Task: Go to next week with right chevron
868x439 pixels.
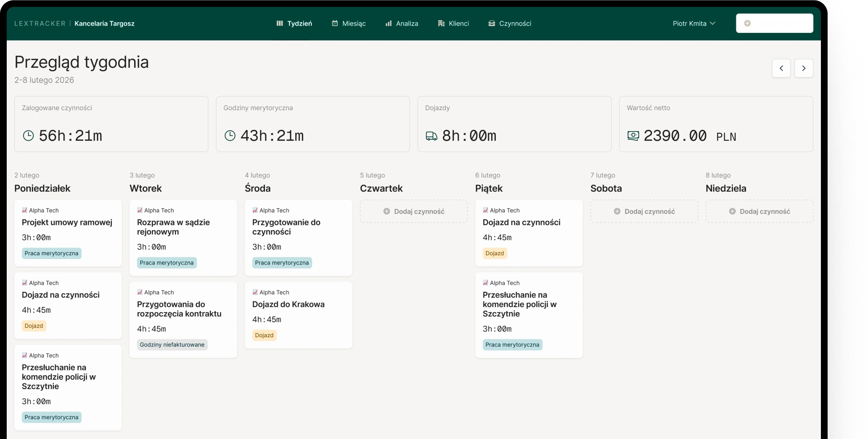Action: point(804,68)
